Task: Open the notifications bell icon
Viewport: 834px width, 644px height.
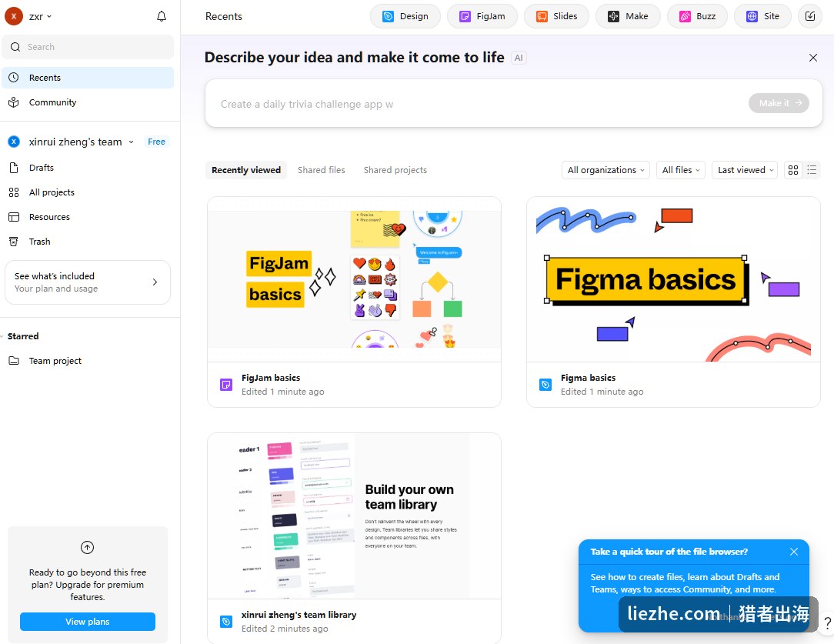Action: pos(162,16)
